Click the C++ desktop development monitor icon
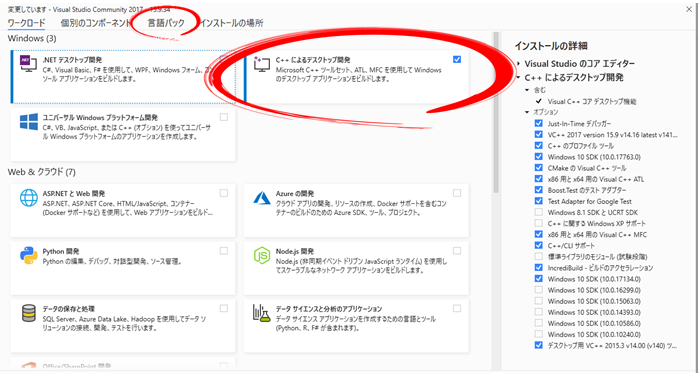The width and height of the screenshot is (698, 373). (261, 65)
